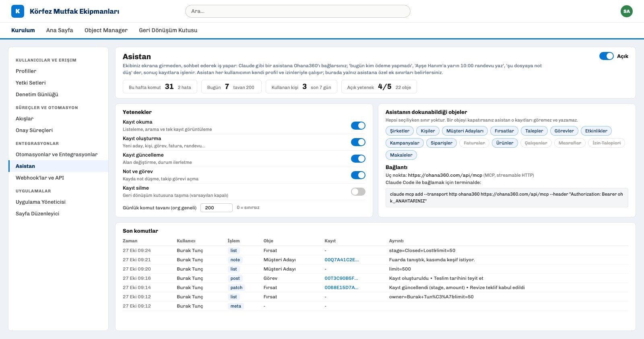Image resolution: width=644 pixels, height=339 pixels.
Task: Go to Sayfa Düzenleyici
Action: pyautogui.click(x=58, y=214)
